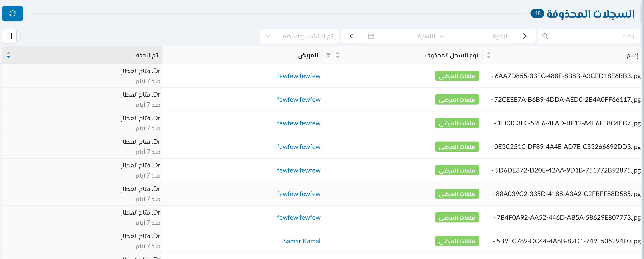This screenshot has height=259, width=644.
Task: Sort by نوع السجل المحذوف column
Action: tap(489, 55)
